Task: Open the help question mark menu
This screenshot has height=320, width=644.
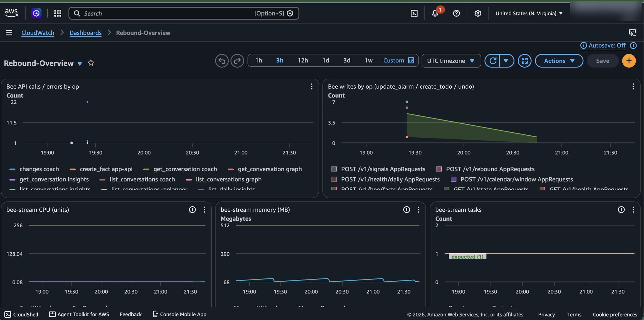Action: pos(456,13)
